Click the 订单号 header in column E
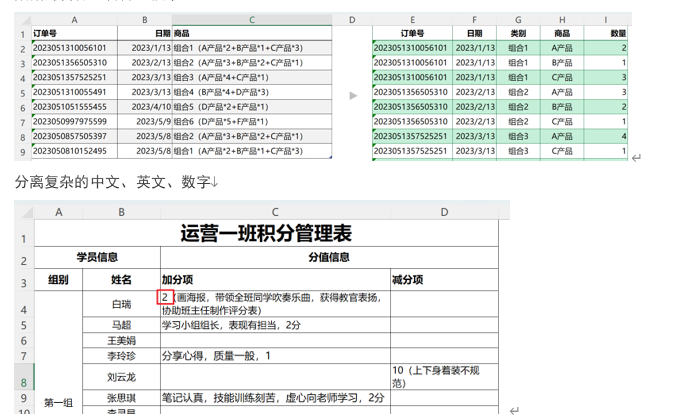 pyautogui.click(x=412, y=33)
